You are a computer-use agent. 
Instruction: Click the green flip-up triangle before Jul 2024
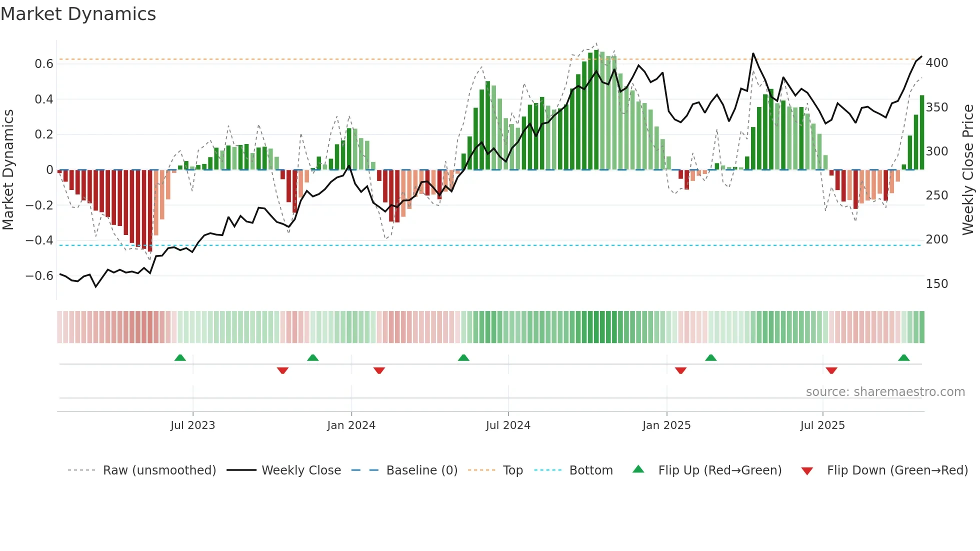[463, 357]
